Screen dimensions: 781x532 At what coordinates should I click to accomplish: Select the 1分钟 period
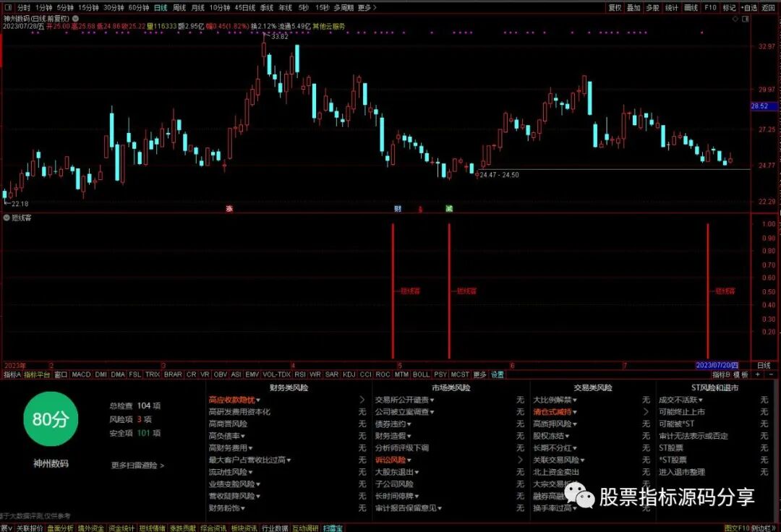point(44,7)
